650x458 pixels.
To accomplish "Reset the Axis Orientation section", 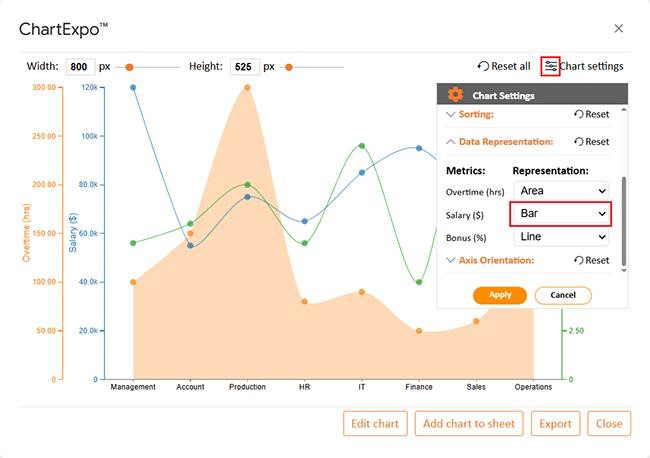I will [591, 260].
